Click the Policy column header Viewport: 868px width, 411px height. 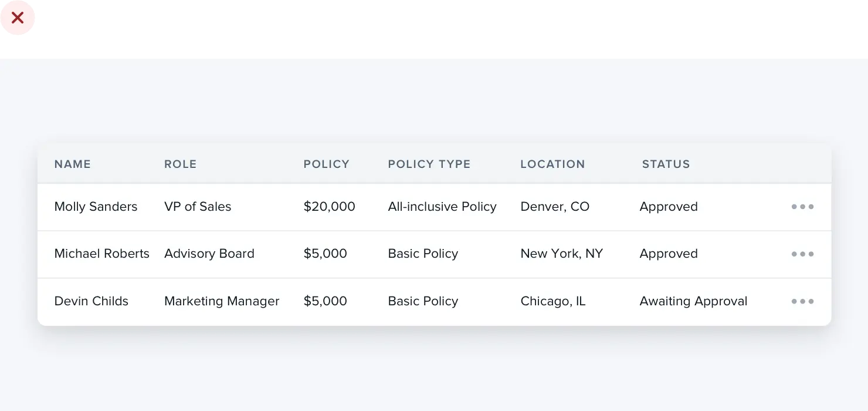coord(326,164)
